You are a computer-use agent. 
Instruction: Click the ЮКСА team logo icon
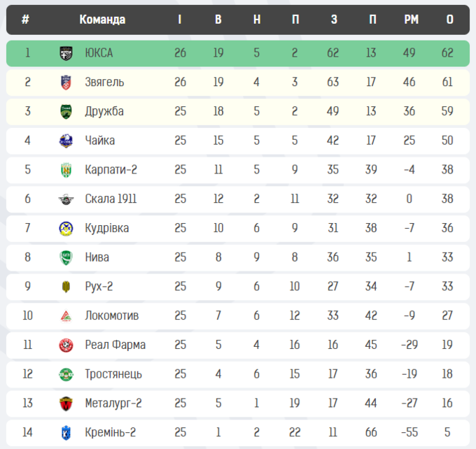(66, 53)
